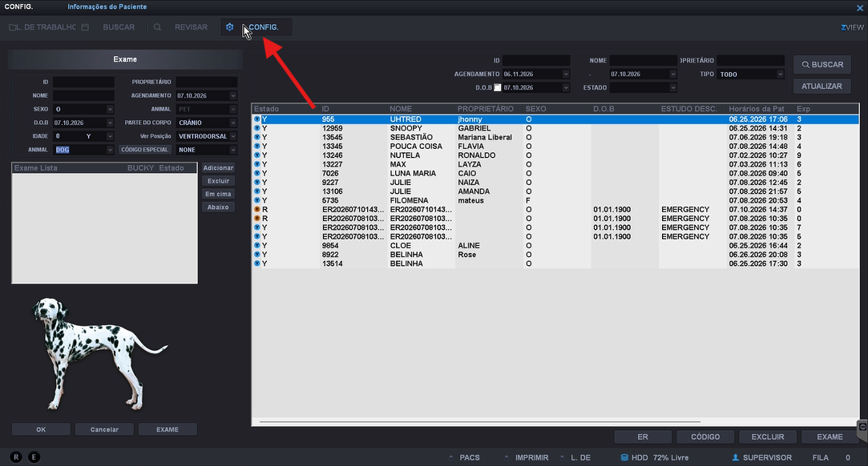Open the BUSCAR tab in top toolbar
This screenshot has width=868, height=466.
point(119,27)
